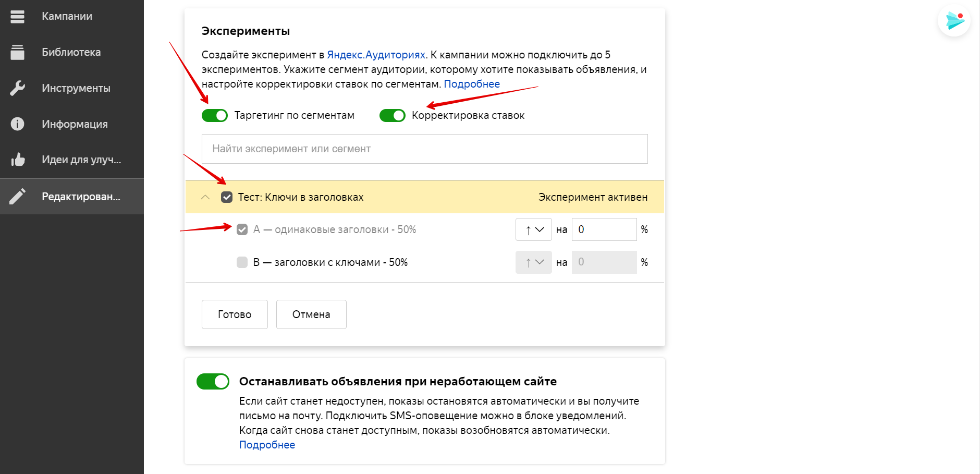Open the Яндекс.Аудиториях link

[376, 55]
